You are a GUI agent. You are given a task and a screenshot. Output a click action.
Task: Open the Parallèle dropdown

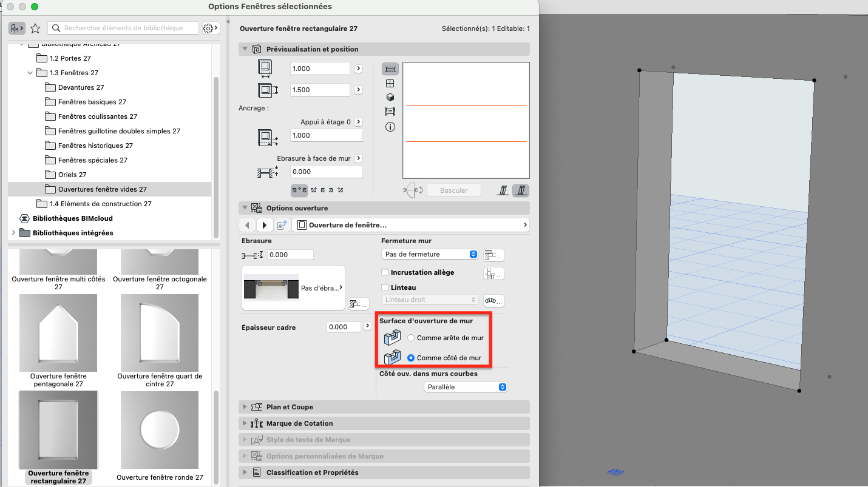point(465,387)
